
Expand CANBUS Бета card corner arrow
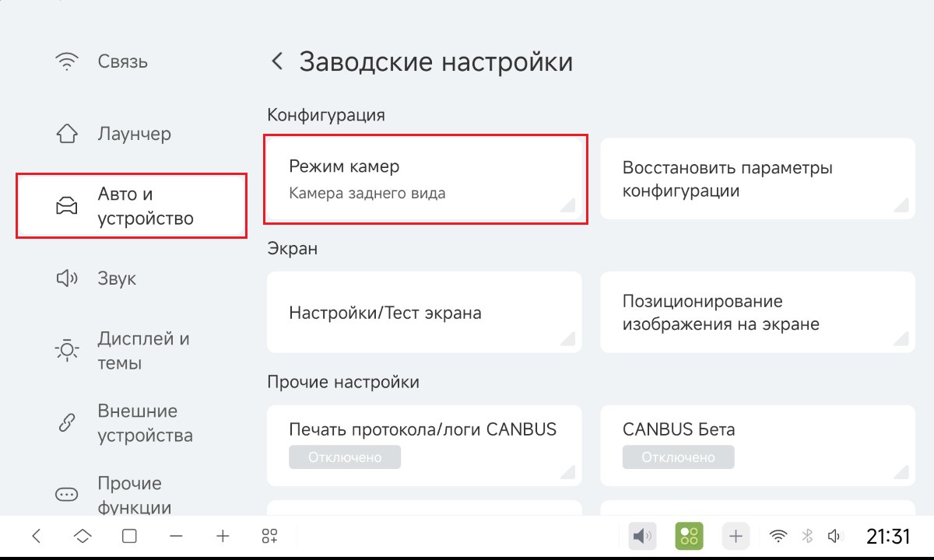pos(901,471)
